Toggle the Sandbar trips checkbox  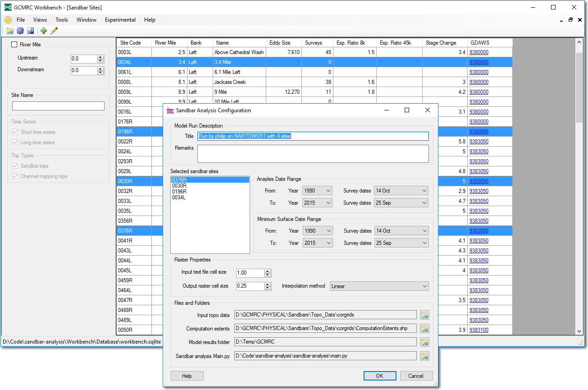(15, 166)
